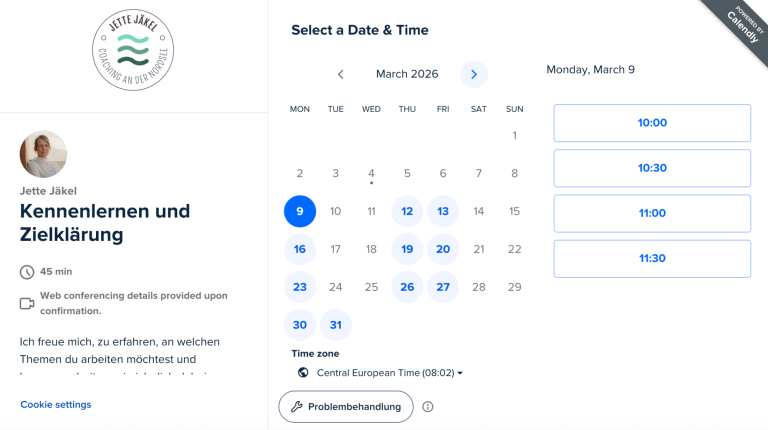The height and width of the screenshot is (430, 768).
Task: Click the info icon beside Problembehandlung
Action: click(428, 407)
